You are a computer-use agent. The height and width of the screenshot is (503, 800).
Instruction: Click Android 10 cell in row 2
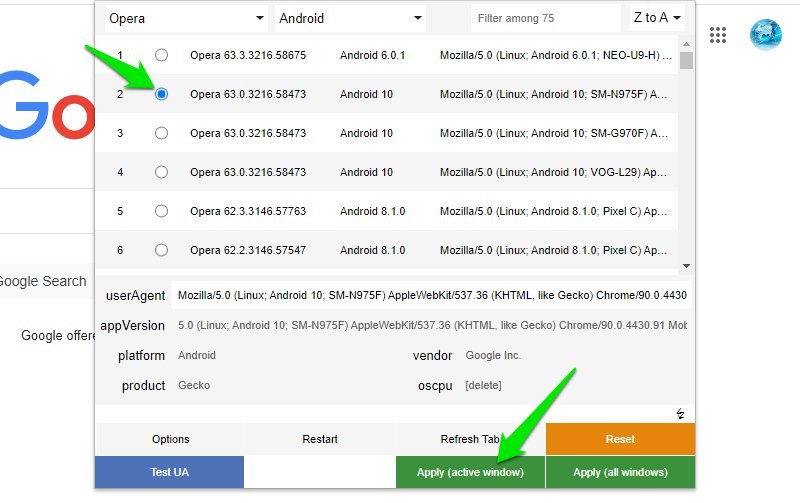(x=366, y=94)
